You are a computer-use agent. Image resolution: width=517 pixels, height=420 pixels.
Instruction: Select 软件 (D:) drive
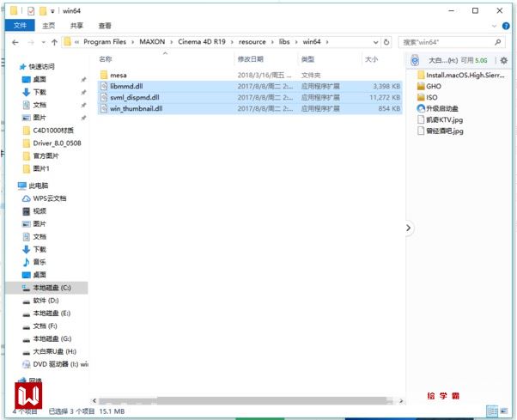tap(40, 301)
